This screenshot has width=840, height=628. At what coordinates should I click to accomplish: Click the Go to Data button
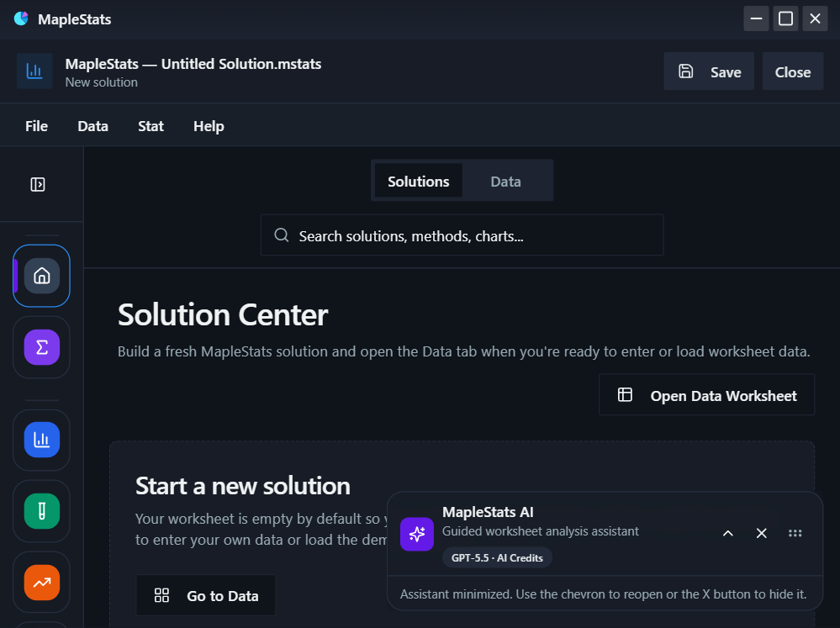point(206,595)
